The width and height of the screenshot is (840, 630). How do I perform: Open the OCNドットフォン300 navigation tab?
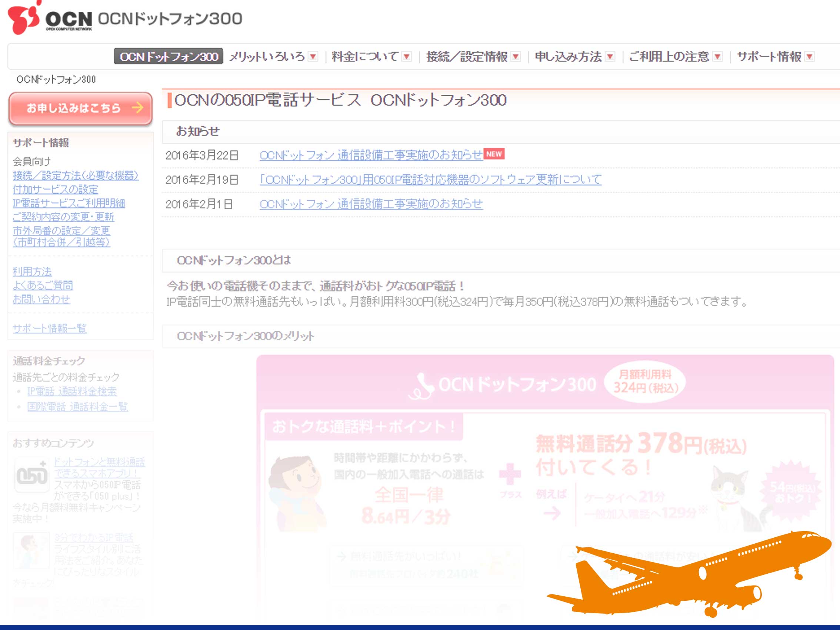point(168,56)
